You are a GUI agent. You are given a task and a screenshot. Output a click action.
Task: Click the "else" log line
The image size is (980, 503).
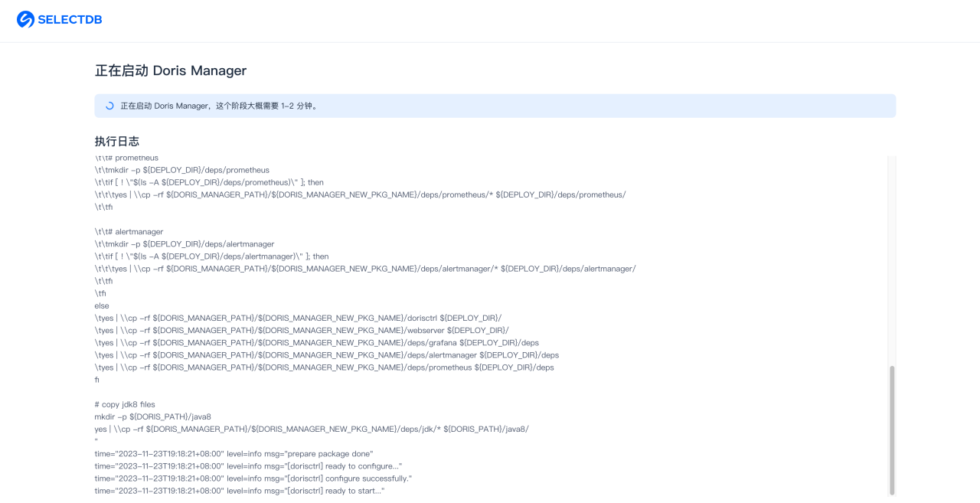(102, 305)
